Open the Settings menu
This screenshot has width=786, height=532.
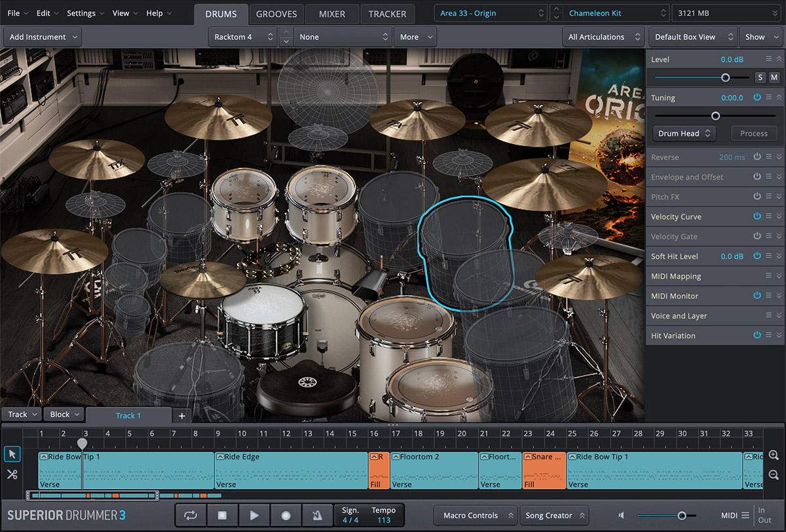pos(85,13)
